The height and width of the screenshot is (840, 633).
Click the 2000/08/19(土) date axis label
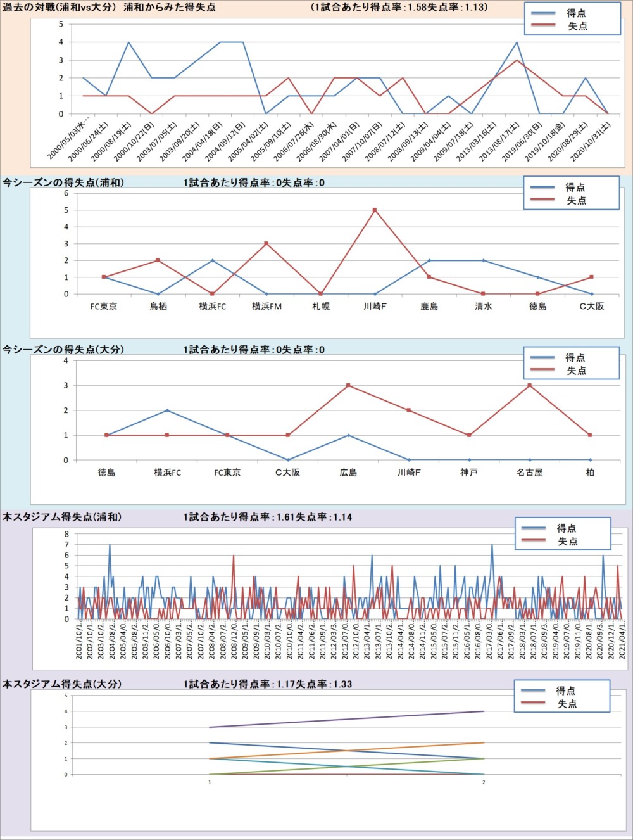[x=112, y=141]
